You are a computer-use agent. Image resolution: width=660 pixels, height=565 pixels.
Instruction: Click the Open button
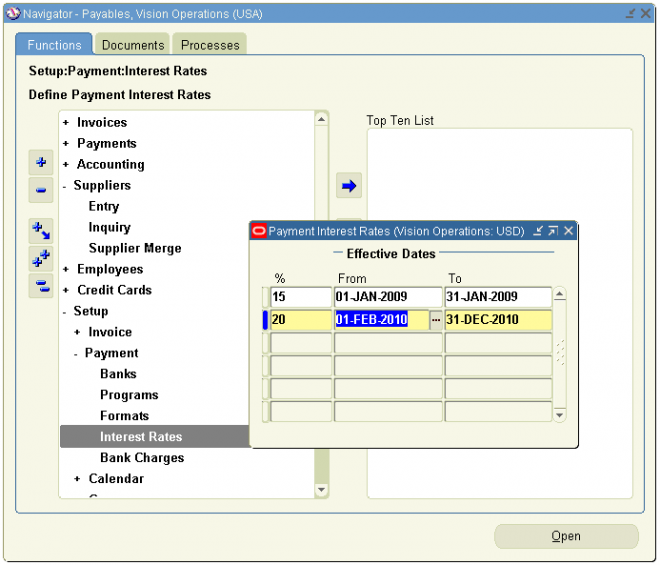pyautogui.click(x=566, y=536)
